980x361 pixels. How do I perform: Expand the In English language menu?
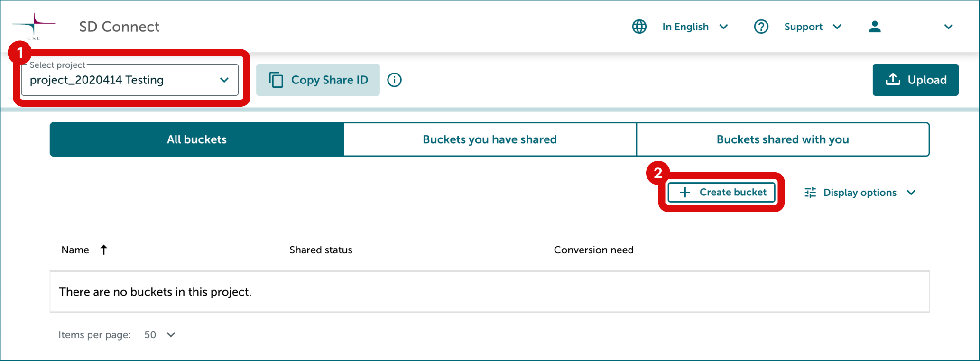[x=695, y=27]
